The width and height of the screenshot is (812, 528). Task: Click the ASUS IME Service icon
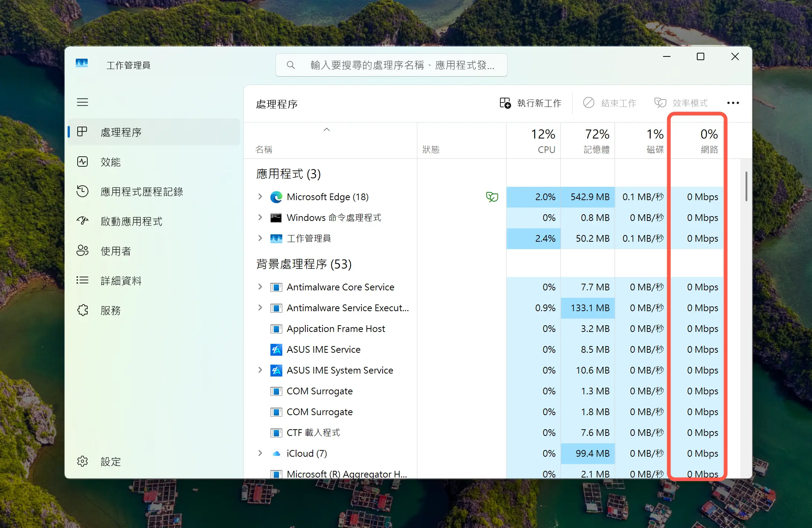pos(276,349)
